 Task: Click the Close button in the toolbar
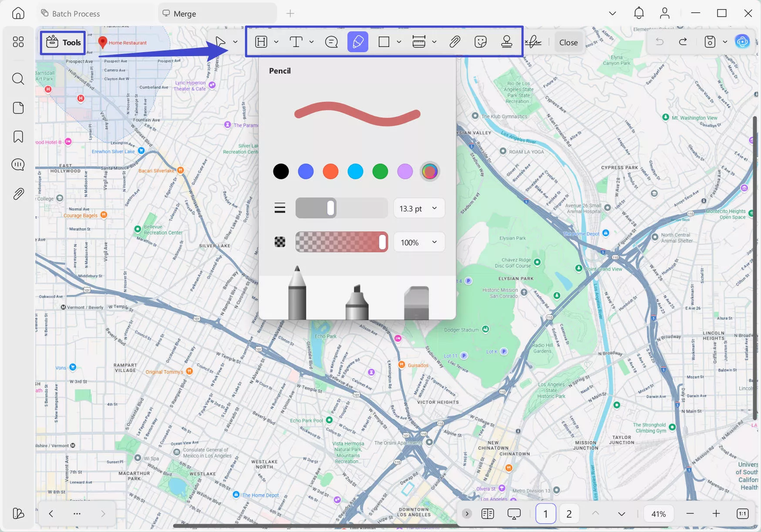569,42
